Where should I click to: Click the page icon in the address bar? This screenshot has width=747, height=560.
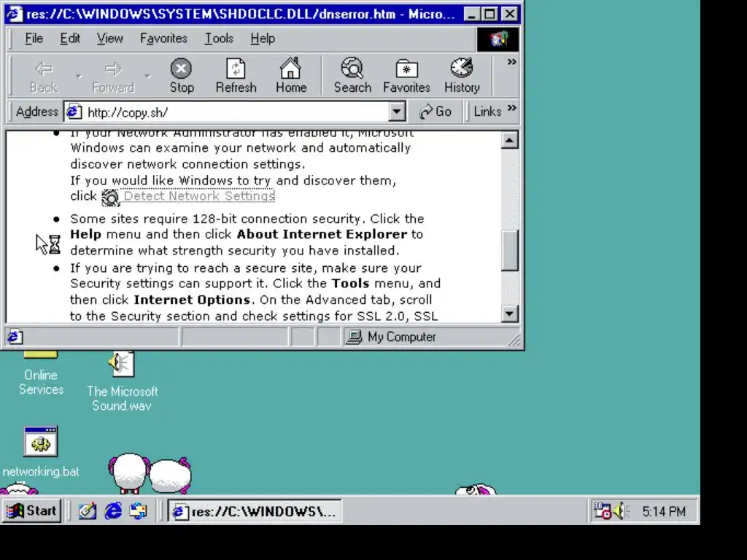point(74,112)
